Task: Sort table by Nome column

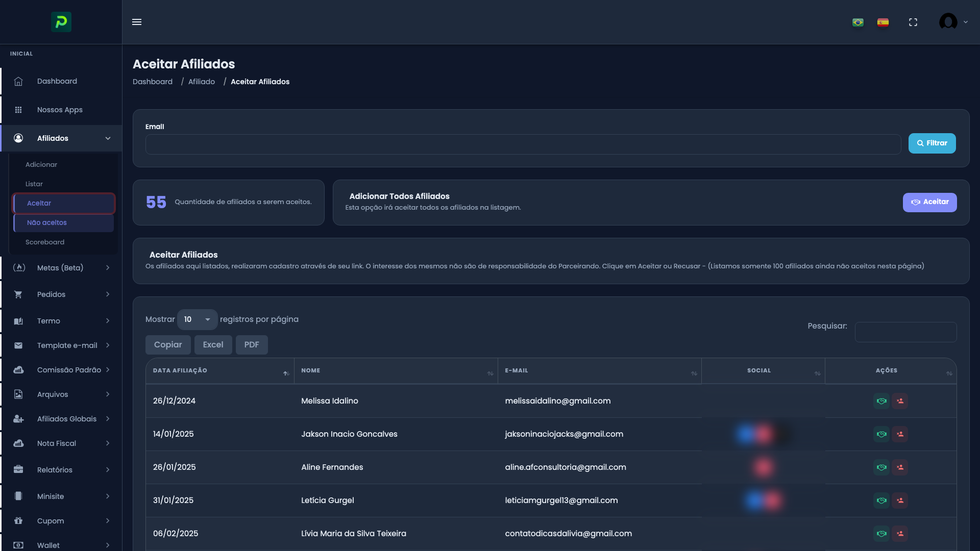Action: tap(396, 371)
